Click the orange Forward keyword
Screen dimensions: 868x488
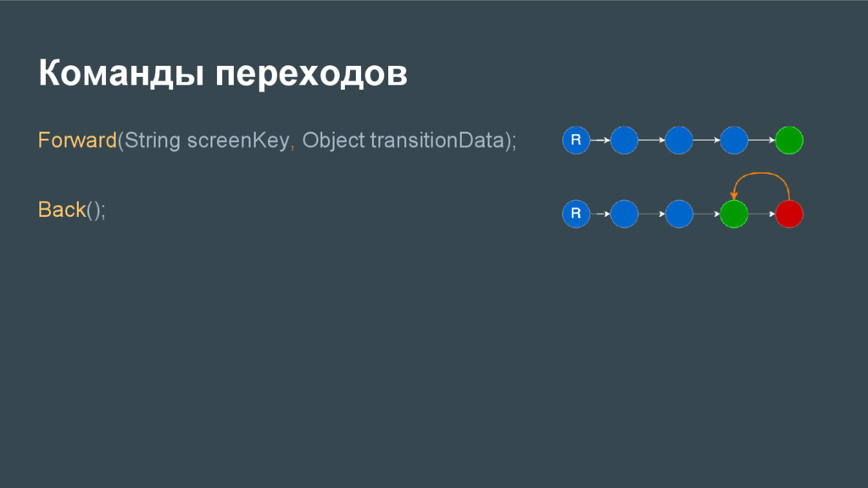point(77,140)
